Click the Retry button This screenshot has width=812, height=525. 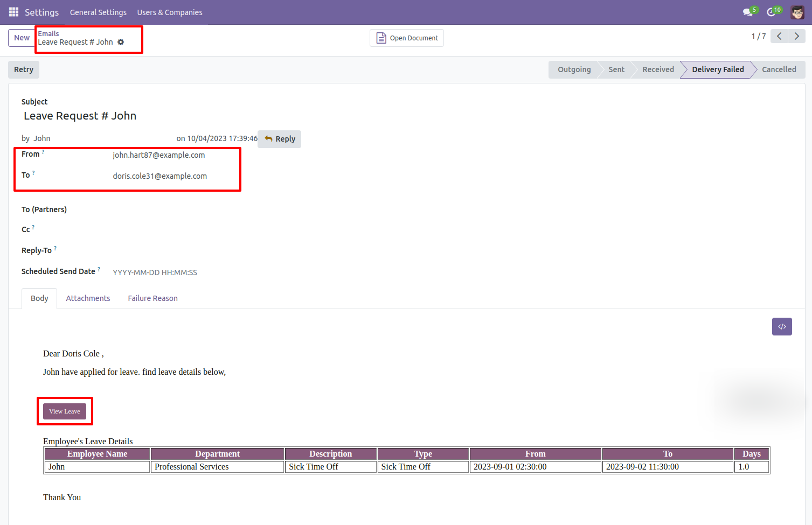pyautogui.click(x=24, y=69)
